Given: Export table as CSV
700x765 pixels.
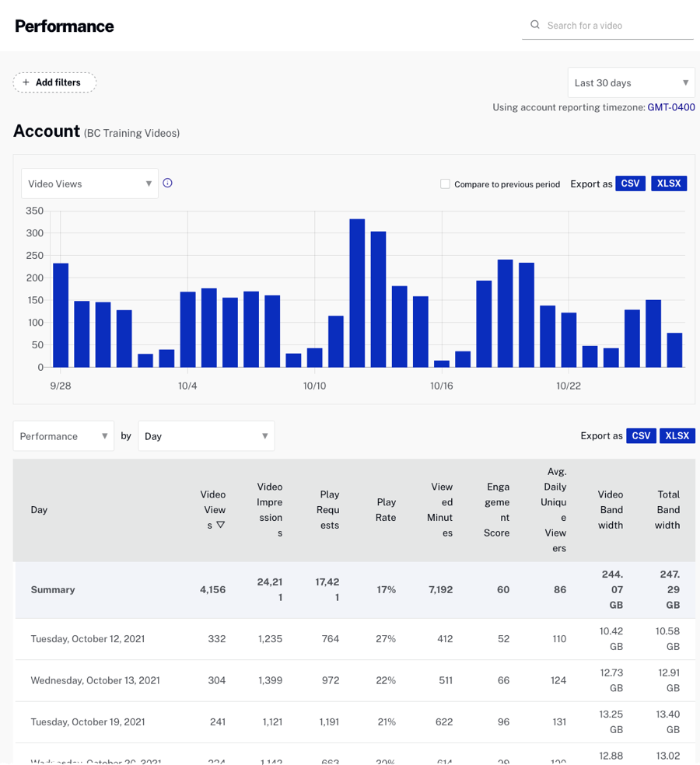Looking at the screenshot, I should point(641,436).
